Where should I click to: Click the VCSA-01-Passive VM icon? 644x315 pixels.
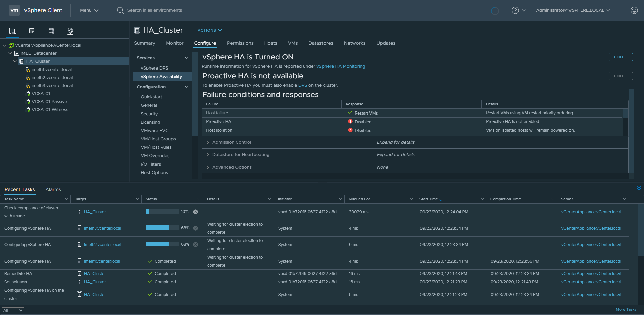[28, 102]
